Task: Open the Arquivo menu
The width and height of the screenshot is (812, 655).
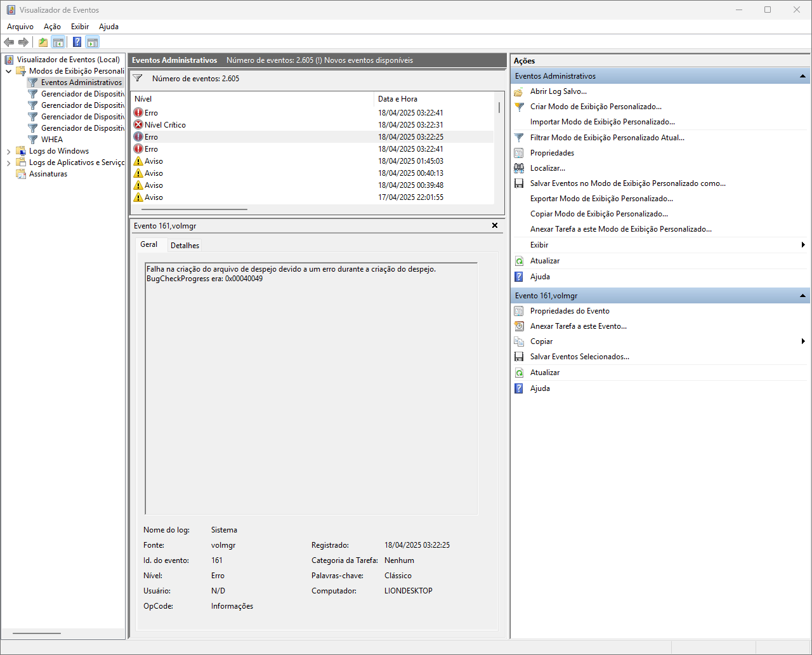Action: pos(20,27)
